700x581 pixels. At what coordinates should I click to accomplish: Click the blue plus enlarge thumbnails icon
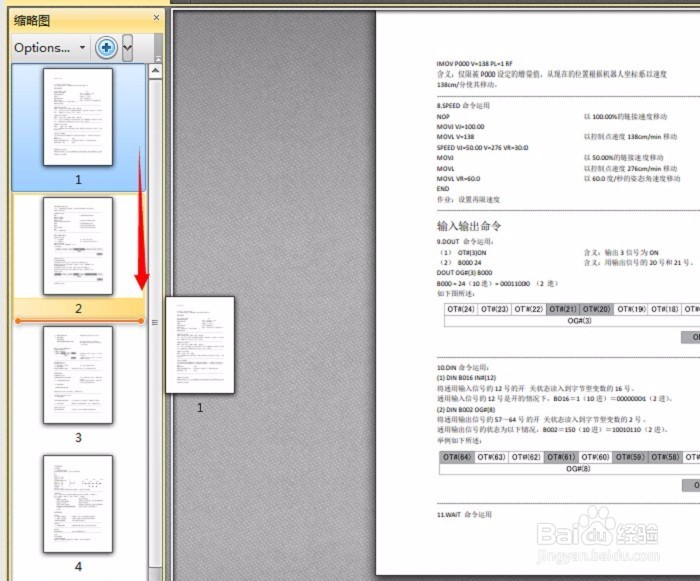click(x=106, y=47)
